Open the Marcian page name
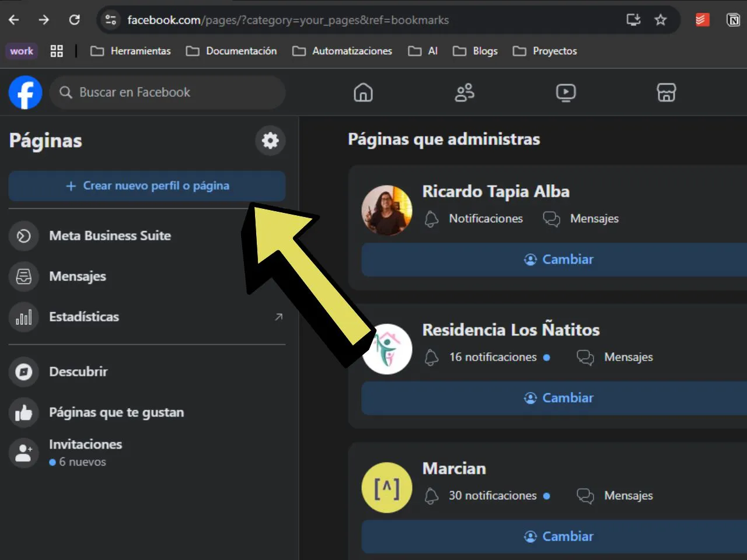This screenshot has width=747, height=560. [454, 468]
